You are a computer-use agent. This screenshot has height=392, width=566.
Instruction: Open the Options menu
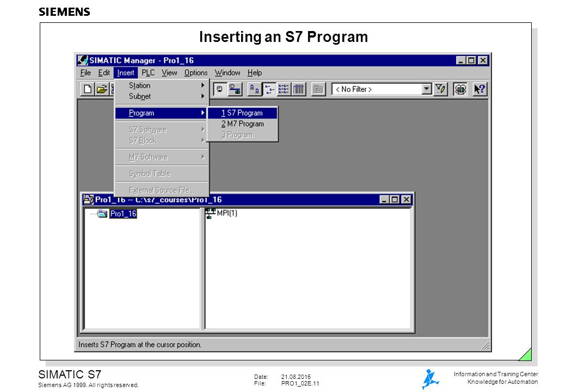196,72
